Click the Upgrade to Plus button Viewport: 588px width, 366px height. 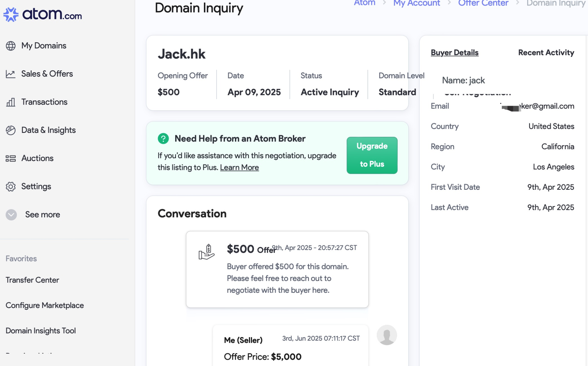click(372, 155)
